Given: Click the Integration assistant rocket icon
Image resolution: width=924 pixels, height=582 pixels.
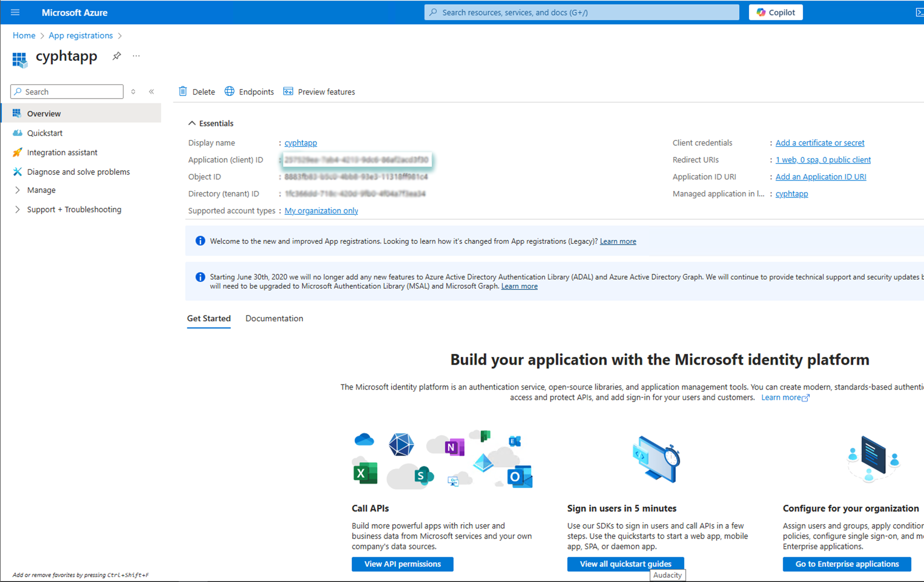Looking at the screenshot, I should coord(17,152).
